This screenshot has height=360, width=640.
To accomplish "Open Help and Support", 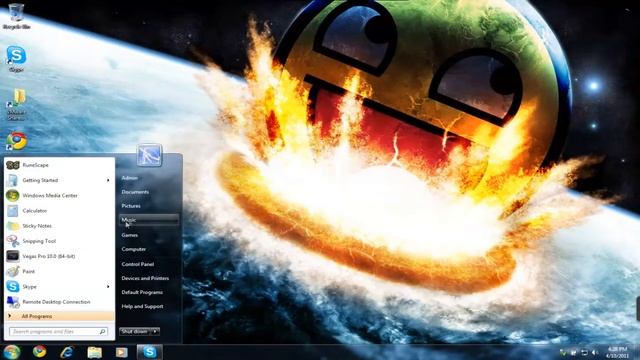I will pyautogui.click(x=142, y=307).
